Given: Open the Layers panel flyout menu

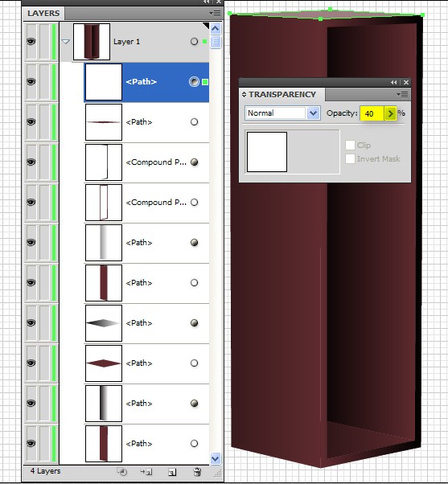Looking at the screenshot, I should [x=215, y=14].
